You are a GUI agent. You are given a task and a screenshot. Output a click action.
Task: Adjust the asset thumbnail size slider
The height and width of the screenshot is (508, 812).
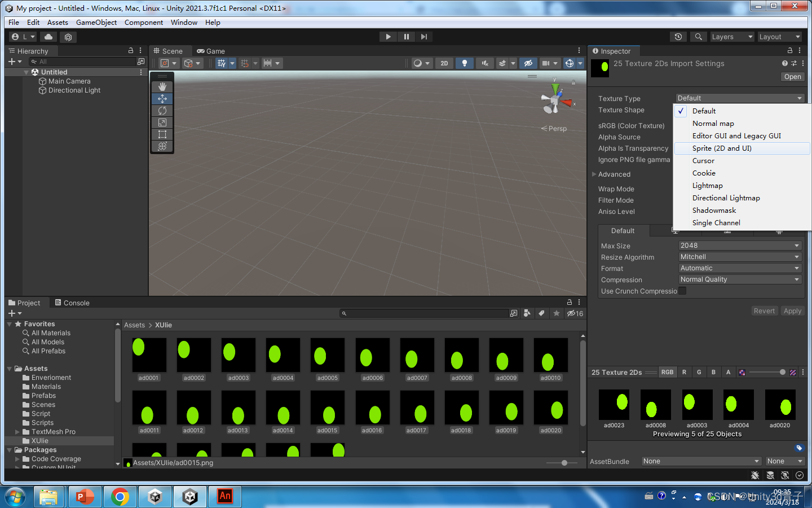564,463
